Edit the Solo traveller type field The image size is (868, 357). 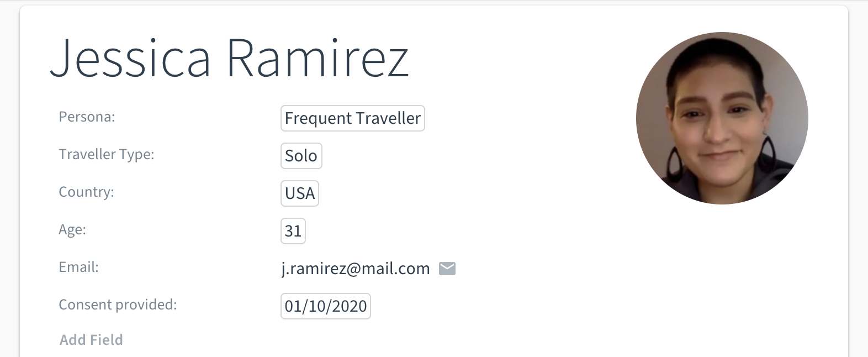[x=301, y=156]
